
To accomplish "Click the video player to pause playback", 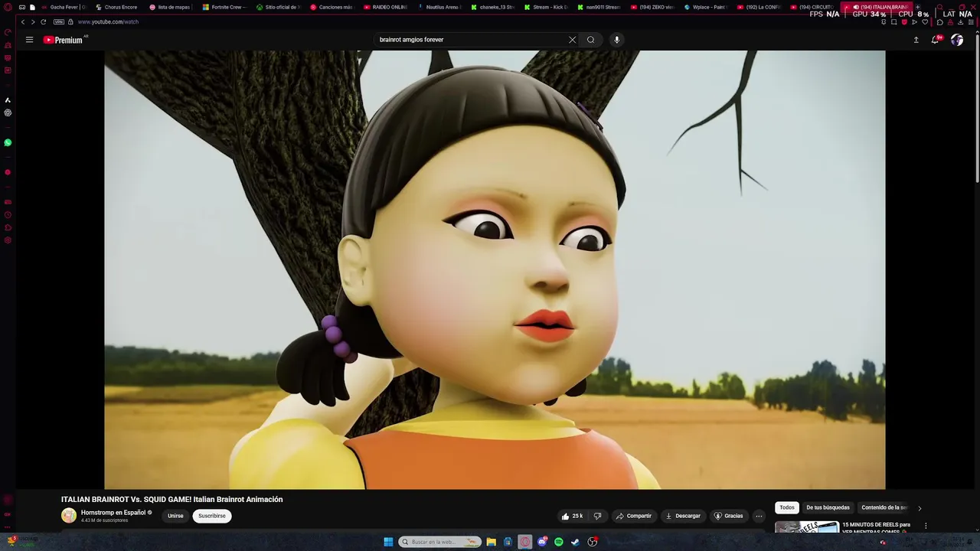I will [495, 269].
